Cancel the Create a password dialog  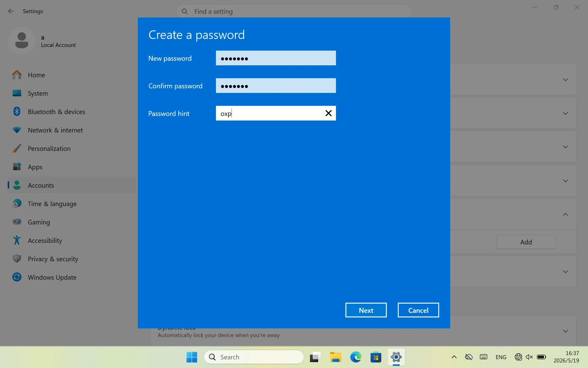point(418,310)
